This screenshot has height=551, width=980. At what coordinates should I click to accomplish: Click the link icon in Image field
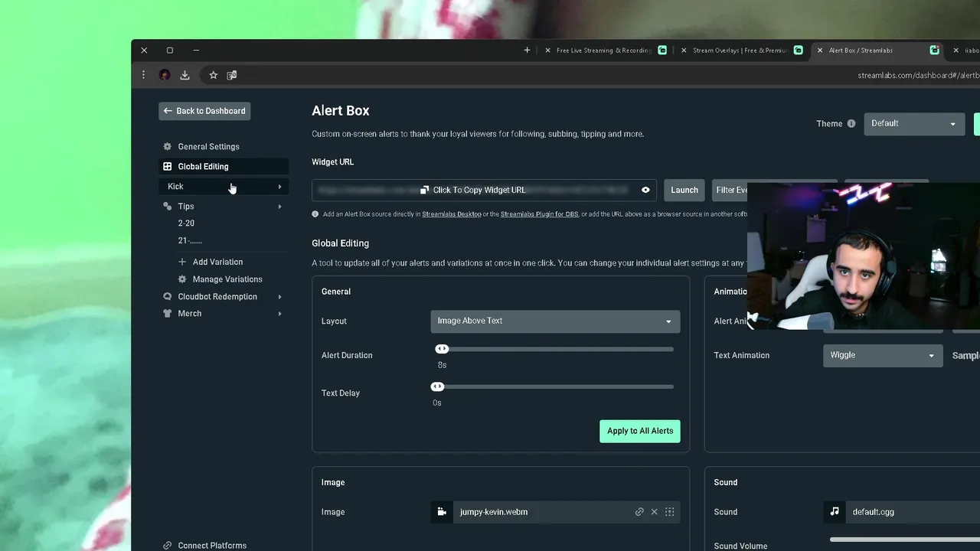639,512
